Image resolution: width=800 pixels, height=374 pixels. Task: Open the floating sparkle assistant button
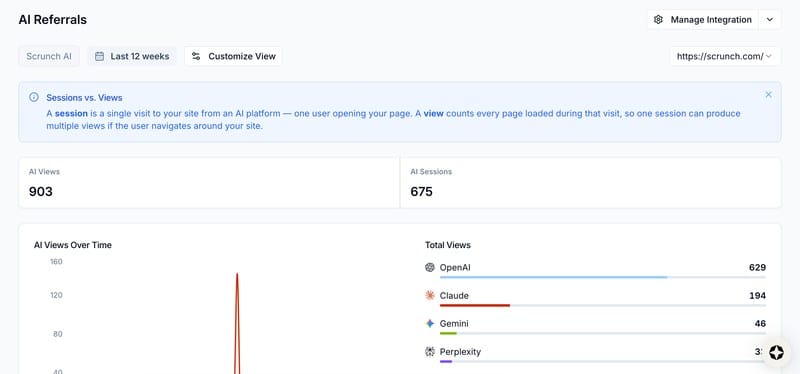777,353
